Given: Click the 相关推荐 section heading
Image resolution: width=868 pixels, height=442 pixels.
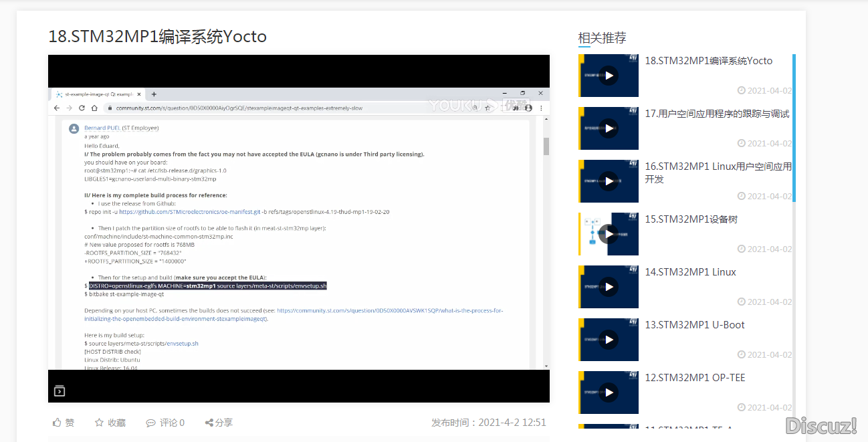Looking at the screenshot, I should point(602,38).
